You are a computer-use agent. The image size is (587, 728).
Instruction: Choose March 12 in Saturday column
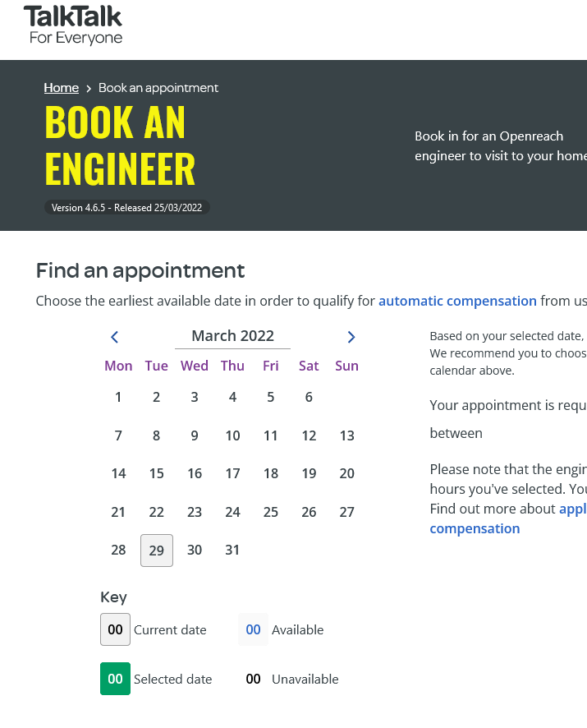point(309,436)
